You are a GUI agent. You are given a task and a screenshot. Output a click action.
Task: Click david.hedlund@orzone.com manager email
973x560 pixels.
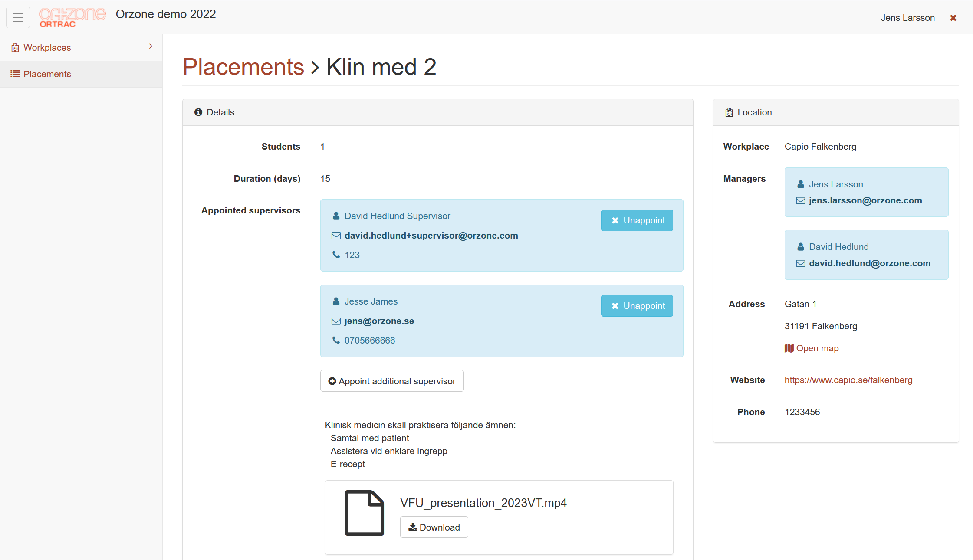[x=869, y=263]
